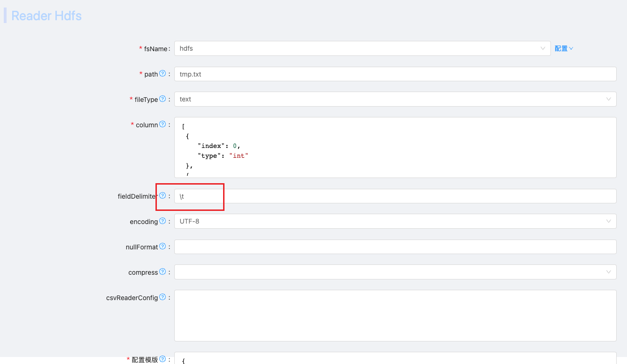Click the compress field help icon

(x=162, y=271)
